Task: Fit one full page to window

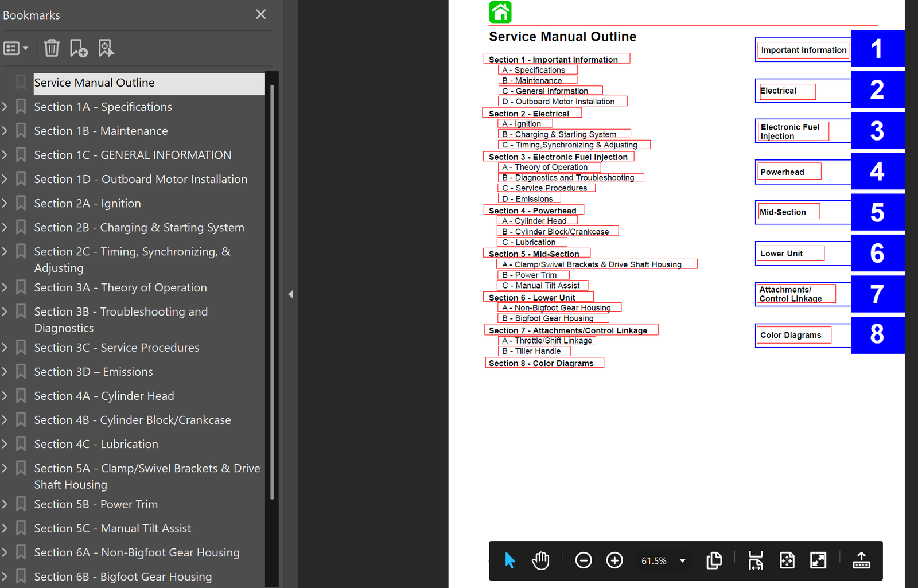Action: 787,560
